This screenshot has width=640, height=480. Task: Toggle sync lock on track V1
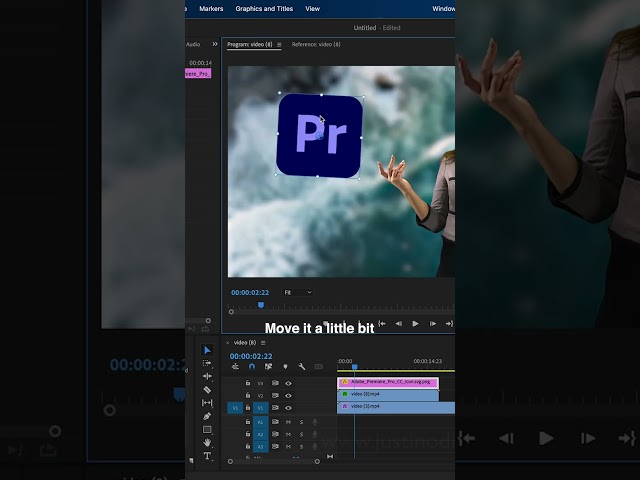(275, 408)
